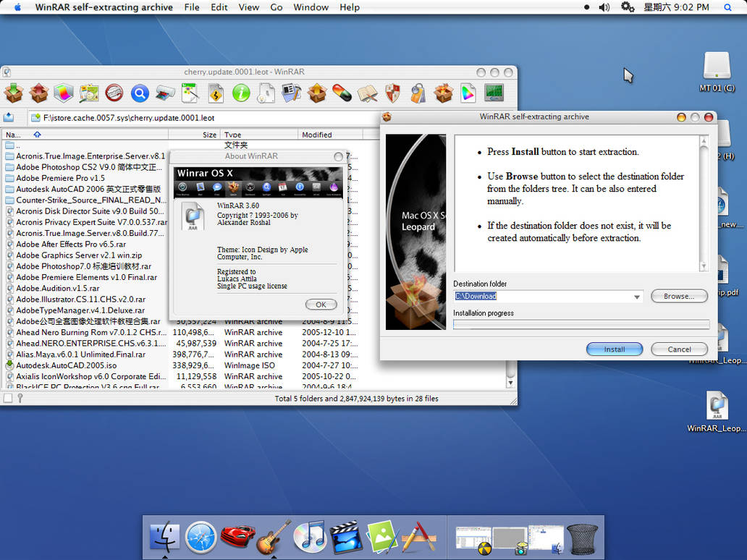The image size is (747, 560).
Task: Click the Destination folder text field
Action: coord(549,296)
